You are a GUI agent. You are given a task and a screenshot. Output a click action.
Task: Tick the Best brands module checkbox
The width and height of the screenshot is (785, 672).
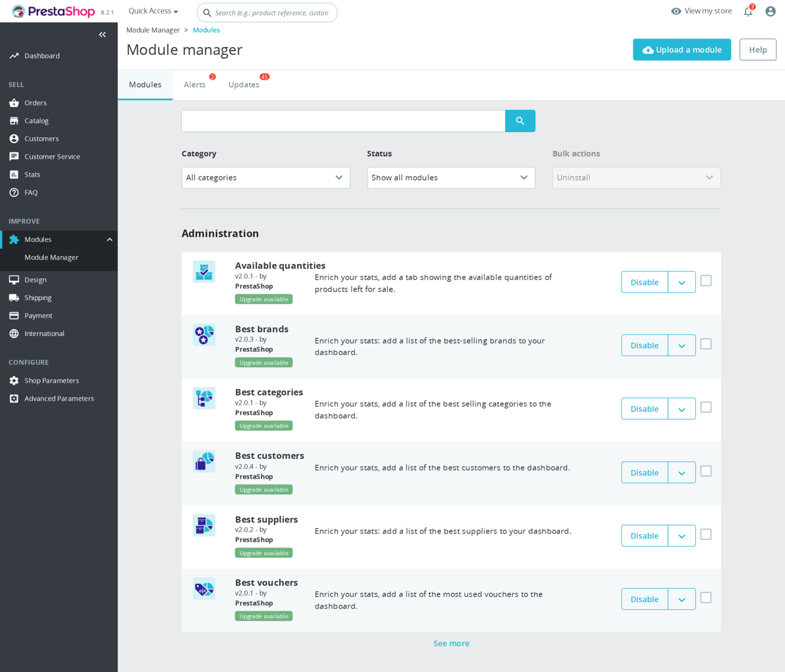coord(706,344)
